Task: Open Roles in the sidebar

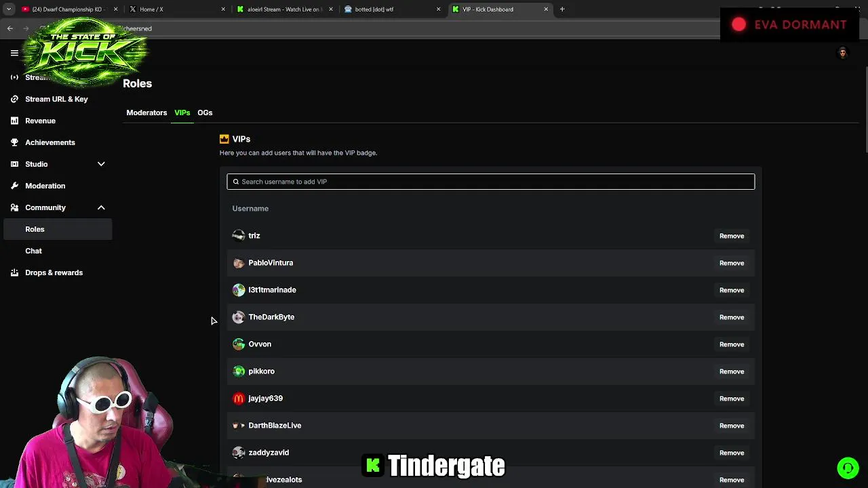Action: [x=58, y=229]
